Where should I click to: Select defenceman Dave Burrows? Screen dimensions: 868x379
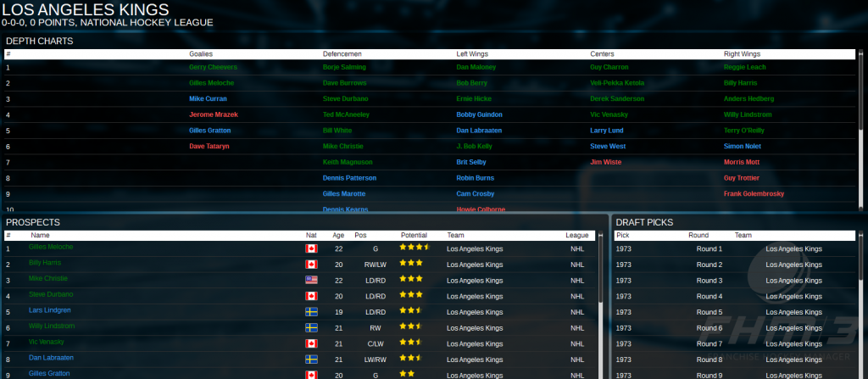(x=344, y=83)
